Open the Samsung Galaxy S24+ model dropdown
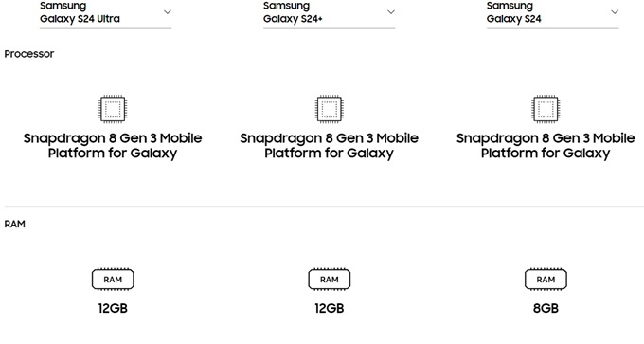 coord(329,13)
